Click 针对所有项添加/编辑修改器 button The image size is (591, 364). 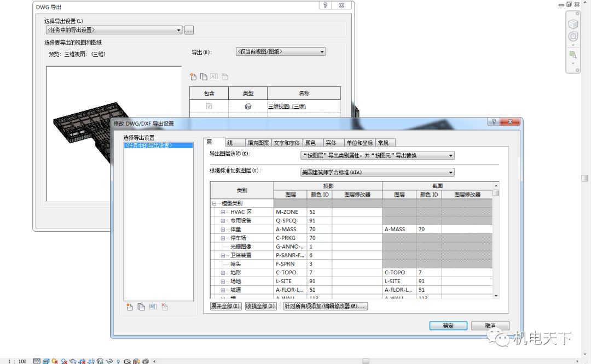tap(325, 307)
